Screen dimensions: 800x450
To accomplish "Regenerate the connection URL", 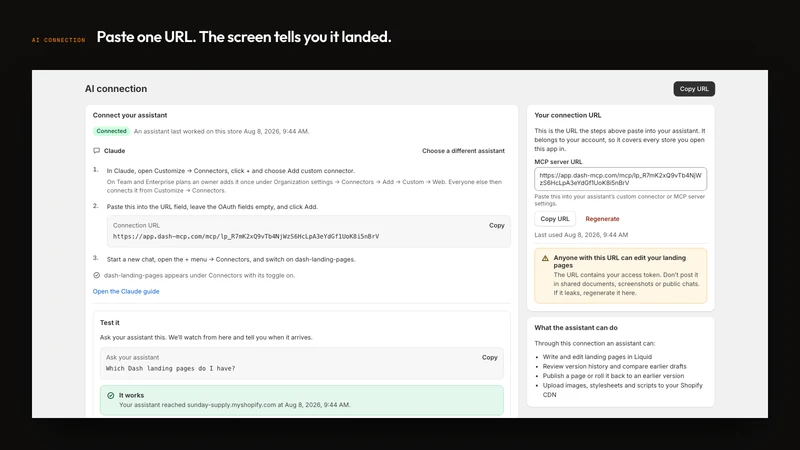I will coord(602,219).
